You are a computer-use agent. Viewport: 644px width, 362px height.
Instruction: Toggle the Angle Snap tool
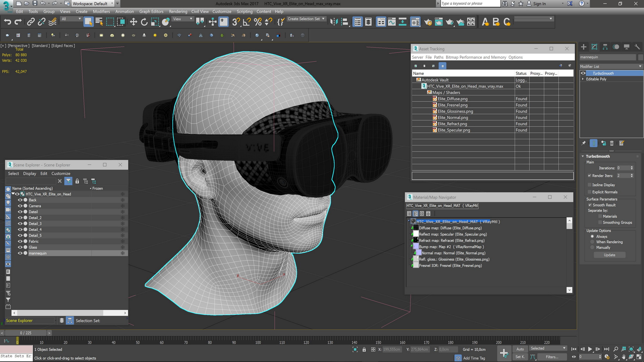point(247,22)
